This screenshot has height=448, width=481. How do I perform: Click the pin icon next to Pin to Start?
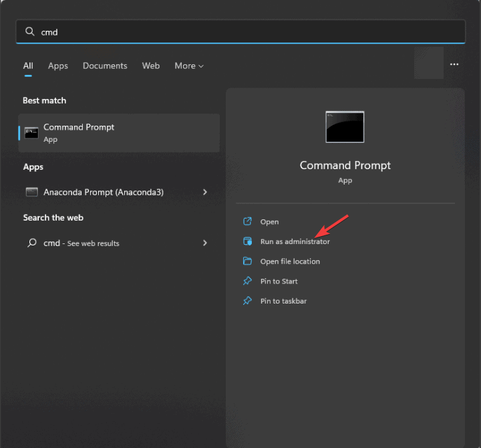pyautogui.click(x=247, y=282)
